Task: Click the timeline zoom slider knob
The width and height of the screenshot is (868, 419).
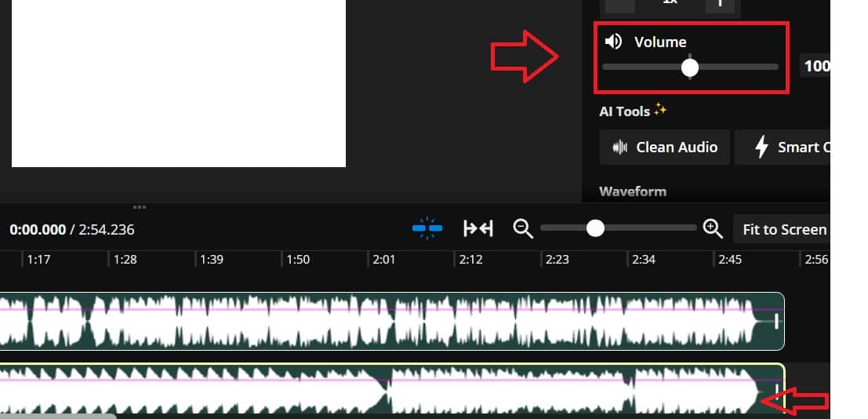Action: tap(595, 228)
